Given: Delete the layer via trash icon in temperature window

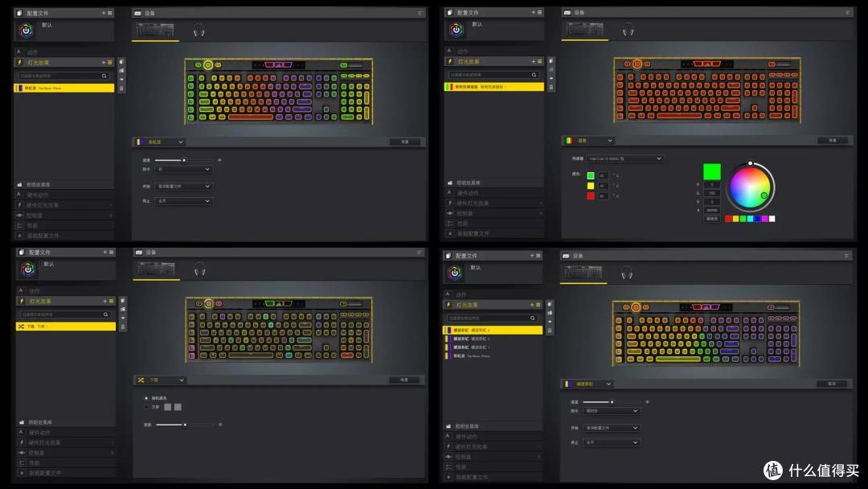Looking at the screenshot, I should point(551,87).
